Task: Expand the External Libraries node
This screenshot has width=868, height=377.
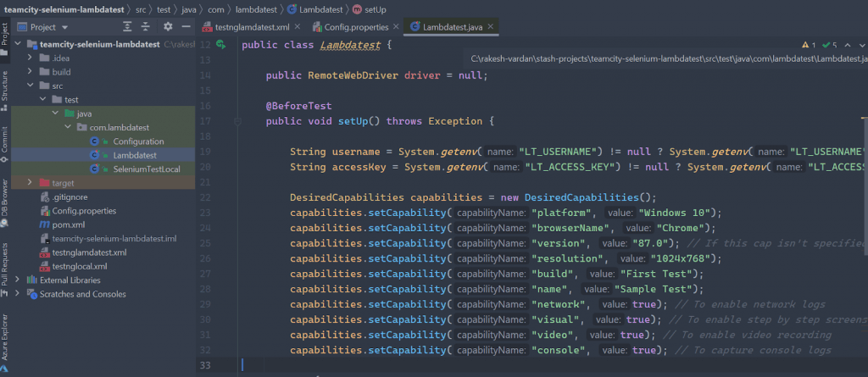Action: [19, 280]
